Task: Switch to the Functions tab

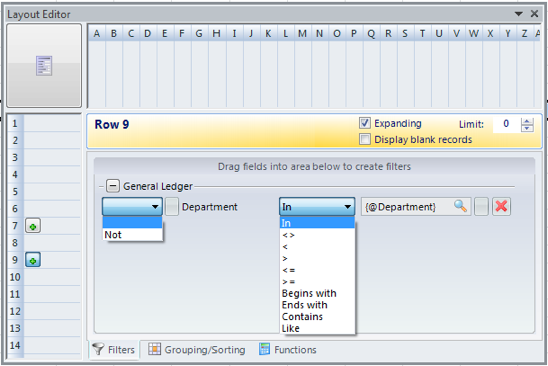Action: (288, 349)
